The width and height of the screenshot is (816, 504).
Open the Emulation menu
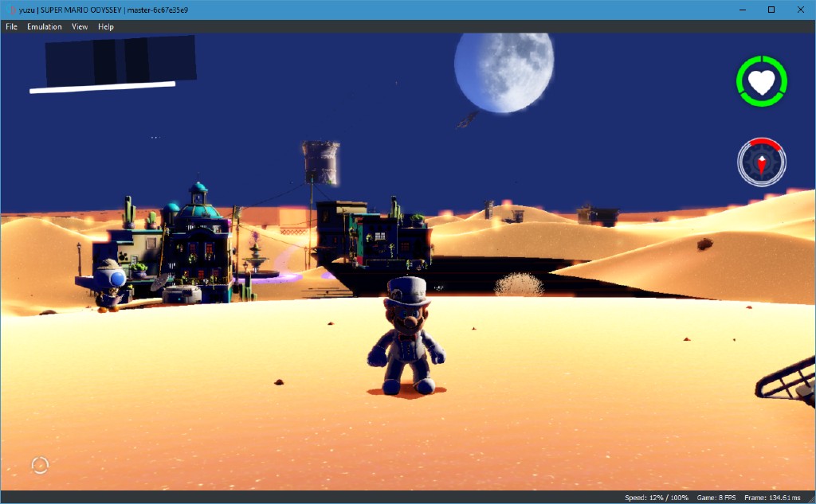[x=45, y=26]
